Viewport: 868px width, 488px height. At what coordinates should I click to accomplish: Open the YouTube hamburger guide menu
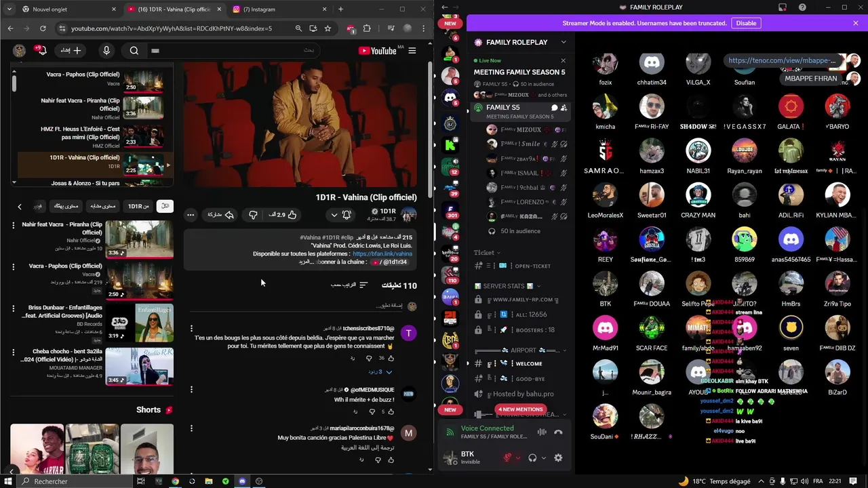[x=412, y=51]
